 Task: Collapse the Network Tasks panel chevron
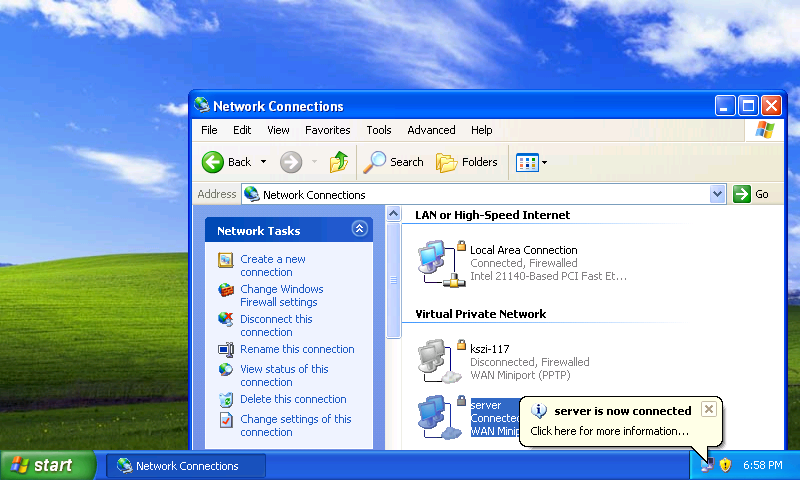coord(359,229)
